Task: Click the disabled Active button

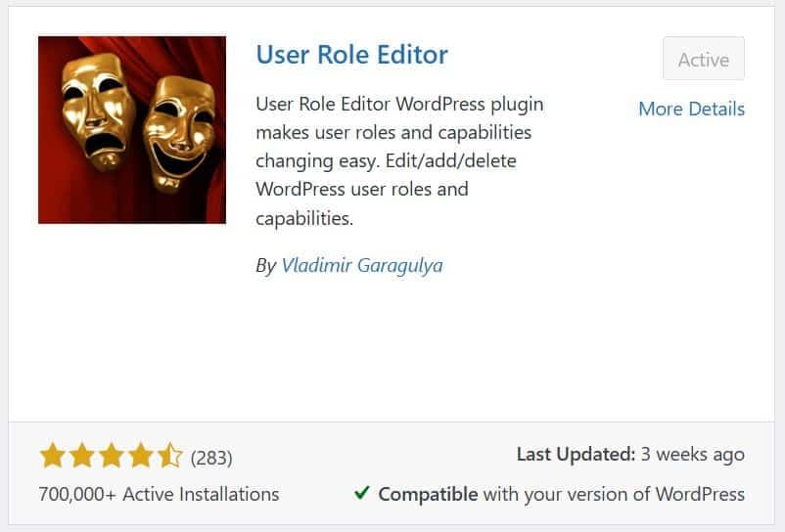Action: (704, 59)
